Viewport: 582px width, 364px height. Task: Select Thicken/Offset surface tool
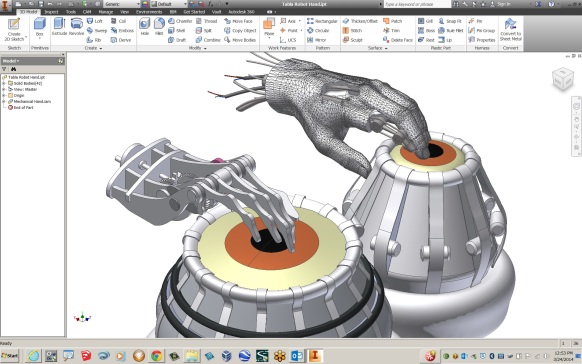(x=360, y=21)
